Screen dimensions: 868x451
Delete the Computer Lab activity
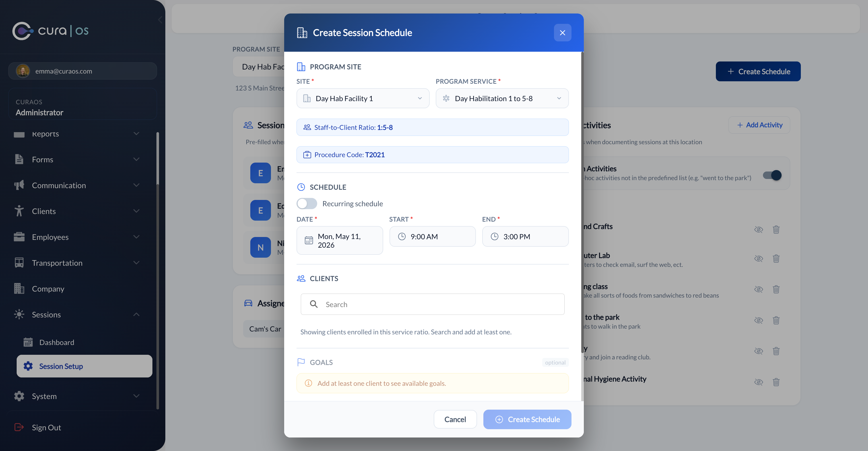coord(776,258)
